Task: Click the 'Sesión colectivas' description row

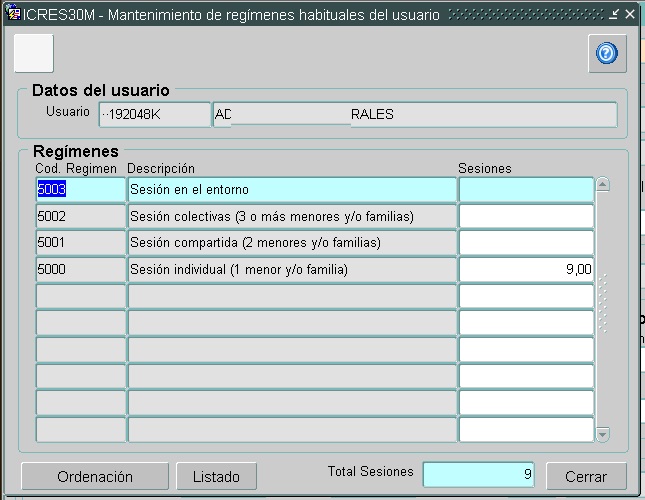Action: pyautogui.click(x=291, y=217)
